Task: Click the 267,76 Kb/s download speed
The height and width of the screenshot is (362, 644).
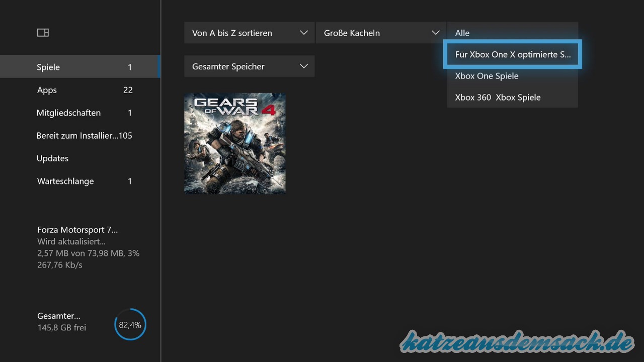Action: point(60,264)
